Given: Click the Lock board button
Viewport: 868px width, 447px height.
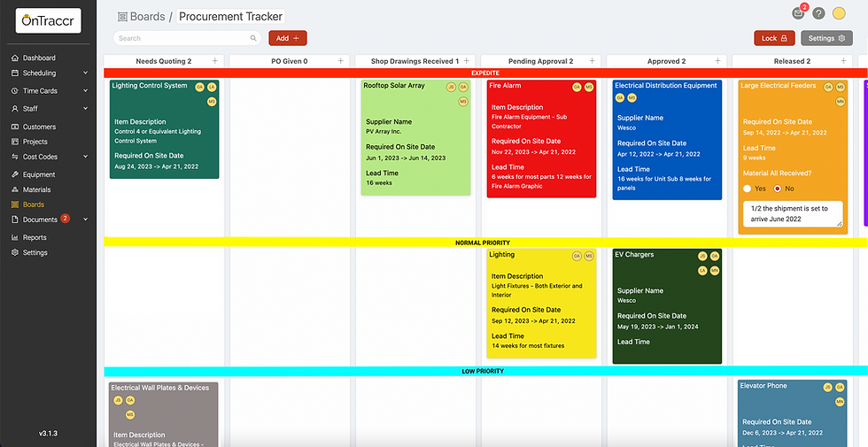Looking at the screenshot, I should pyautogui.click(x=774, y=38).
